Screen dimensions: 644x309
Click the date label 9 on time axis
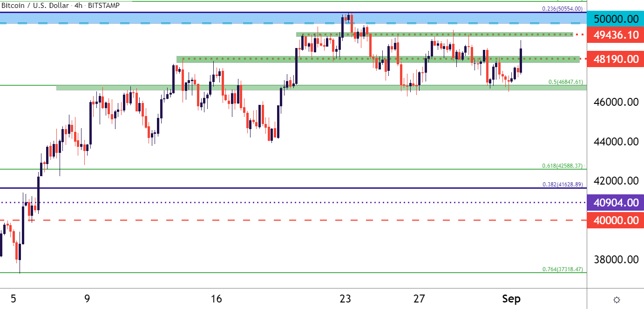click(87, 299)
